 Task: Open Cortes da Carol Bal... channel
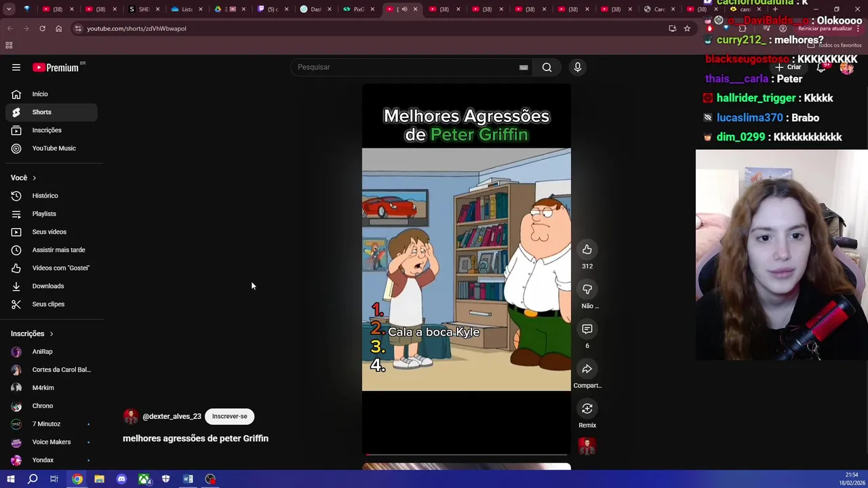click(52, 369)
